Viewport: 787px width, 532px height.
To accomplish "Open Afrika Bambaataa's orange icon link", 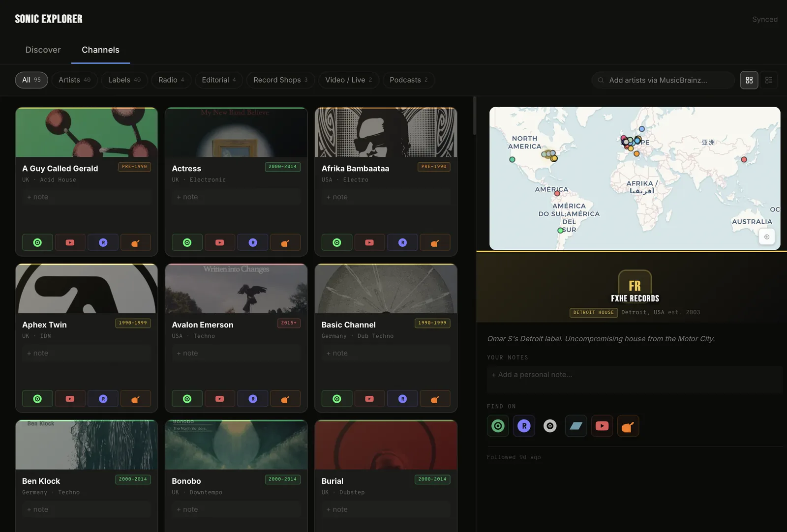I will pos(435,242).
